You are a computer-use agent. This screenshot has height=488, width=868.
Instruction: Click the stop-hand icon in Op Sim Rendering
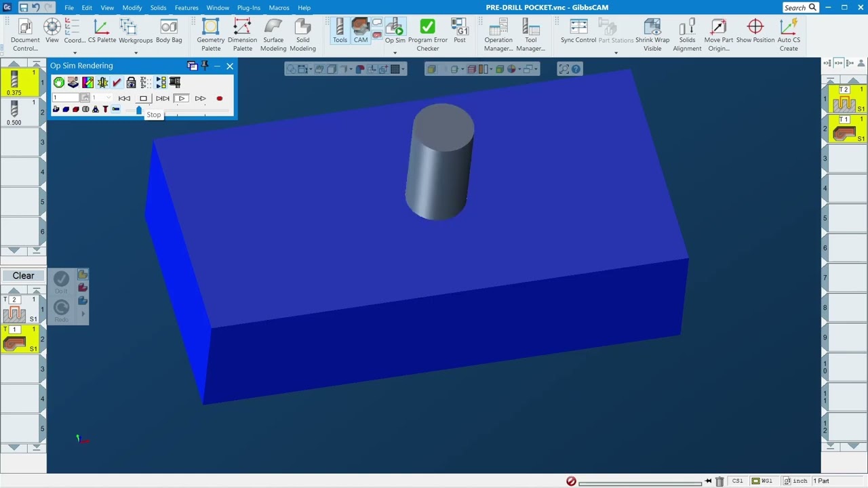(59, 82)
